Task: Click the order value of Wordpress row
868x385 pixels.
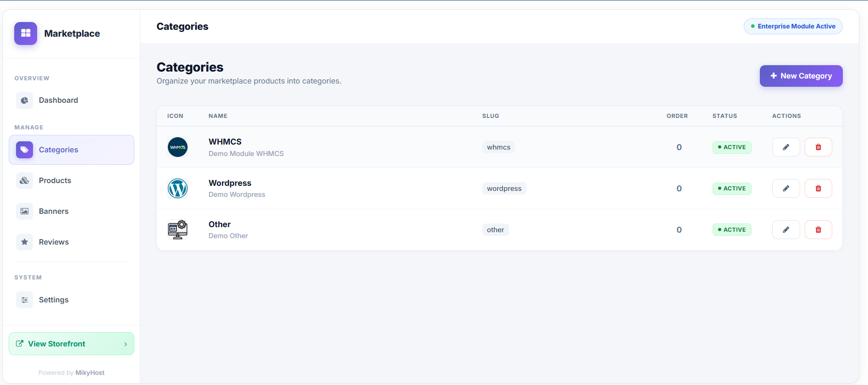Action: point(679,189)
